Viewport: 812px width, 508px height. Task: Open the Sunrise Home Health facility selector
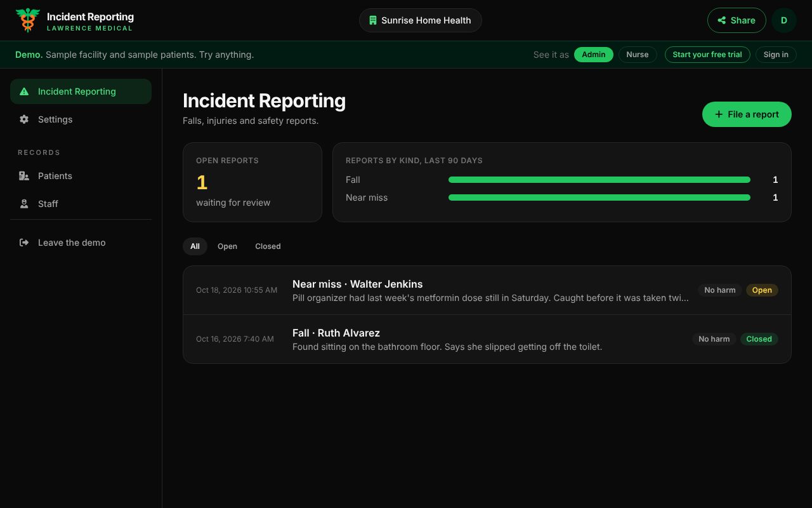tap(421, 20)
